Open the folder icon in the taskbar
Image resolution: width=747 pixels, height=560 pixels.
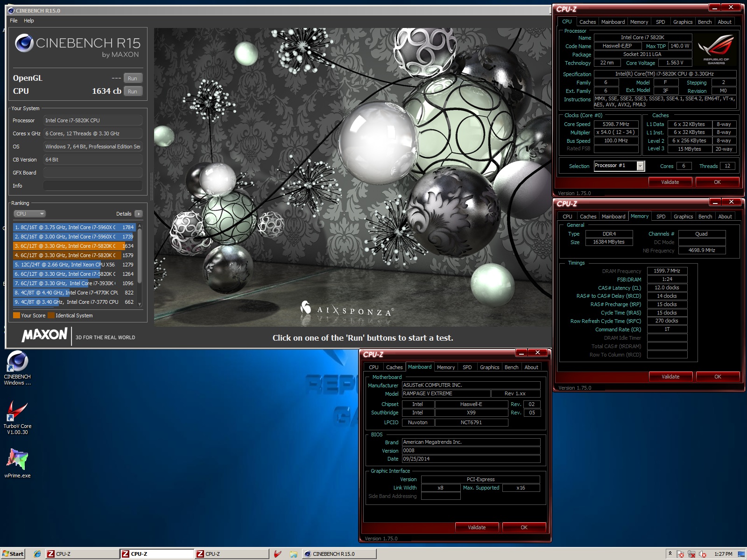[293, 554]
